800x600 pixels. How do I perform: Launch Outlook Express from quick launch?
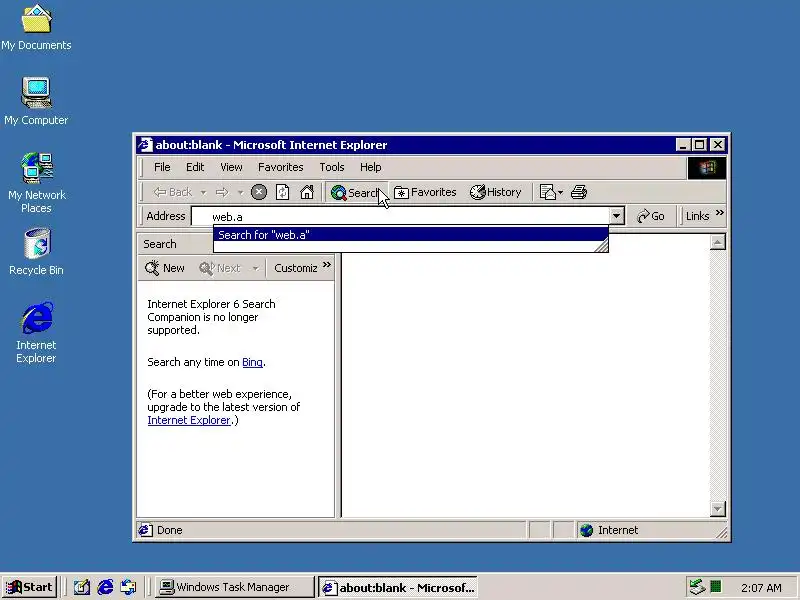click(x=129, y=587)
